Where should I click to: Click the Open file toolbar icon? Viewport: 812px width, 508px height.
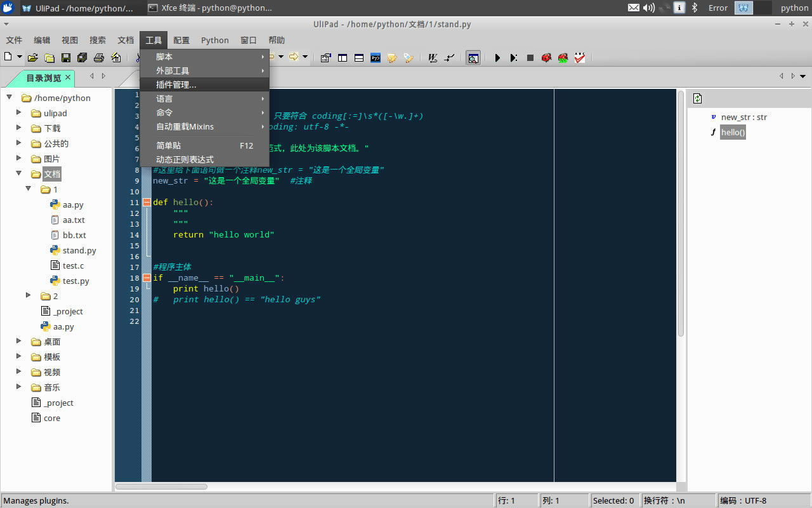coord(32,58)
